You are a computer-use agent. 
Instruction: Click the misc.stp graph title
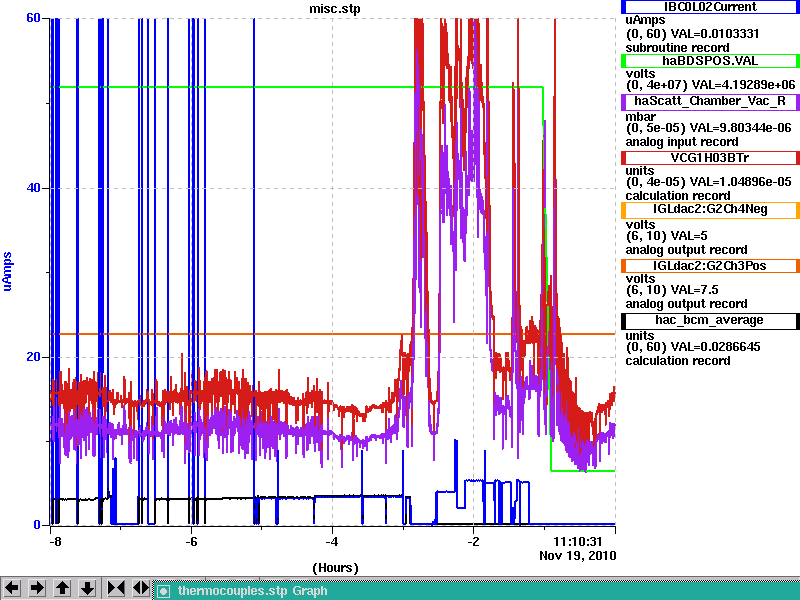click(x=335, y=9)
